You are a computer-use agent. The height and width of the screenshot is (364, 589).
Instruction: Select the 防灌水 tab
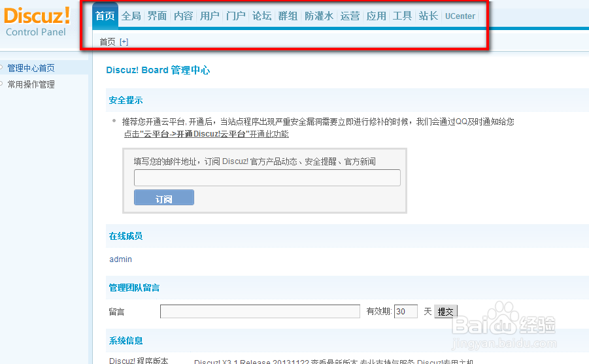319,16
